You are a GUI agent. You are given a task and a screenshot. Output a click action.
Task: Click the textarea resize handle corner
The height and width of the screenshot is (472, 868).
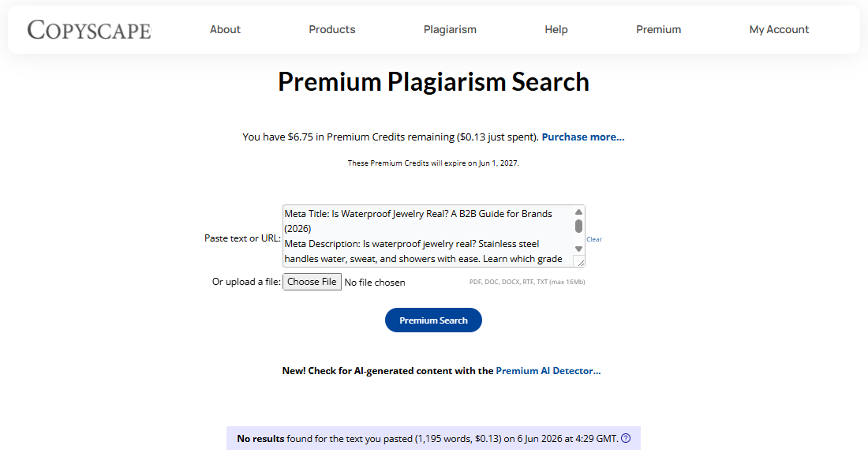579,261
